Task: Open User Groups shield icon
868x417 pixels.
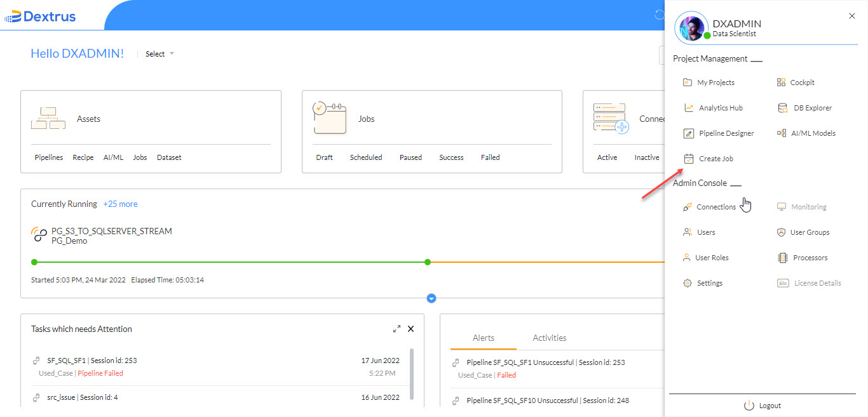Action: pyautogui.click(x=782, y=232)
